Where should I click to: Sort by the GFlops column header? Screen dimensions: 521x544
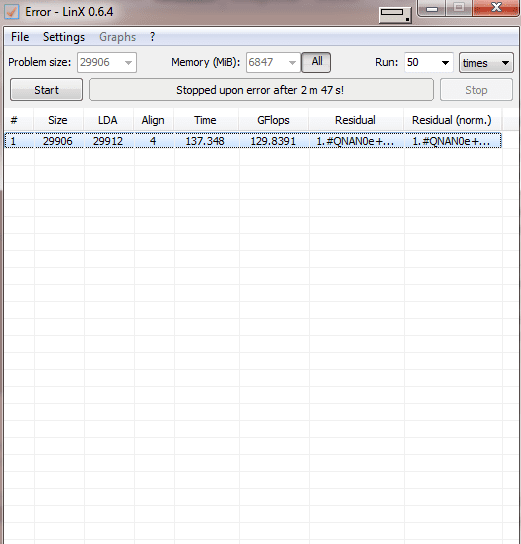pyautogui.click(x=273, y=120)
